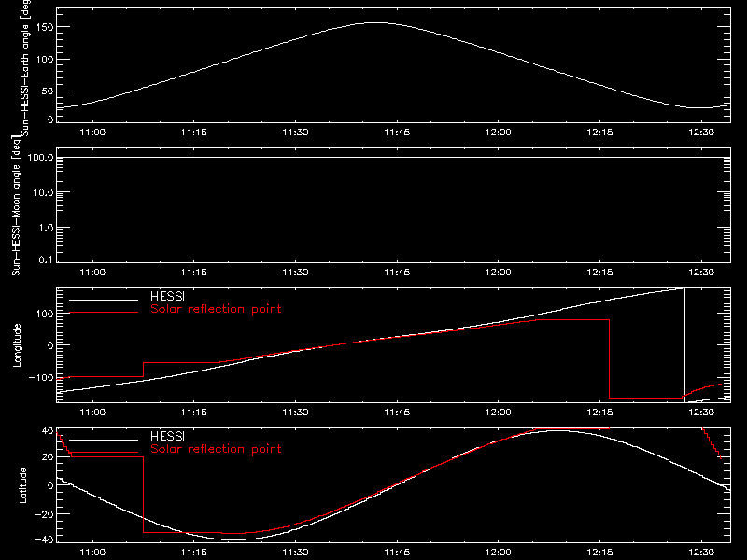Click 11:15 time label below Latitude plot
Viewport: 747px width, 560px height.
click(x=194, y=553)
